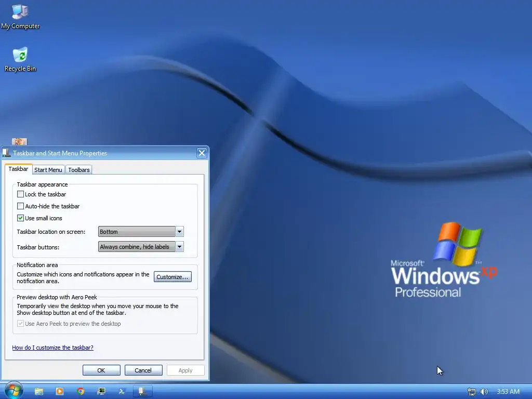
Task: Open the network status tray icon
Action: pos(471,392)
